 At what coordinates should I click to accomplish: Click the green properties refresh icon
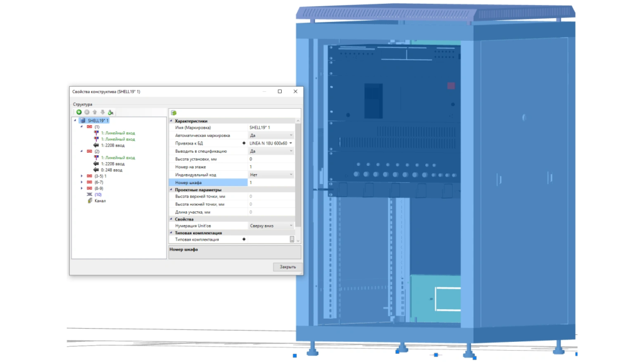coord(173,112)
